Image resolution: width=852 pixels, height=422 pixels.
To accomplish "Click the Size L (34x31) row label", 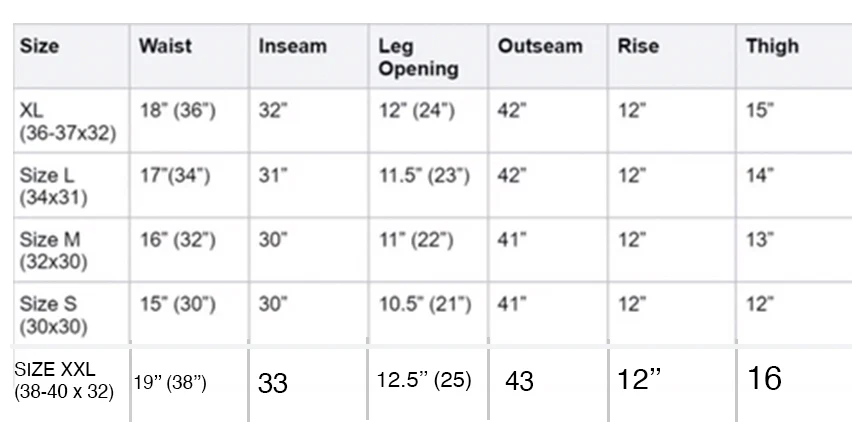I will tap(53, 186).
